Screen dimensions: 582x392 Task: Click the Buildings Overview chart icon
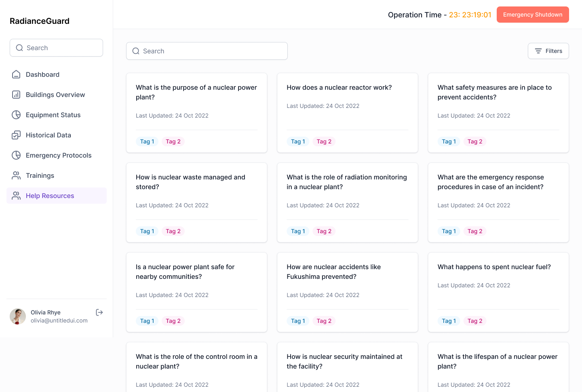(16, 95)
